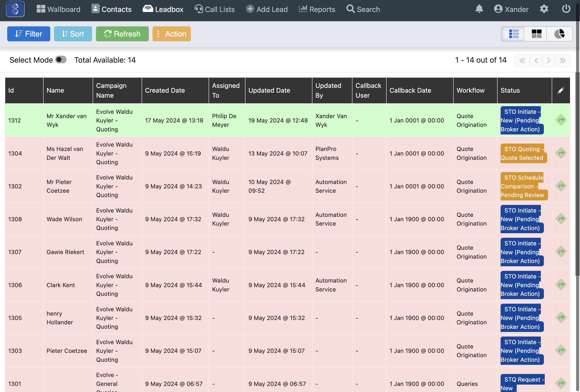Go to last page of results
This screenshot has height=392, width=580.
coord(563,60)
